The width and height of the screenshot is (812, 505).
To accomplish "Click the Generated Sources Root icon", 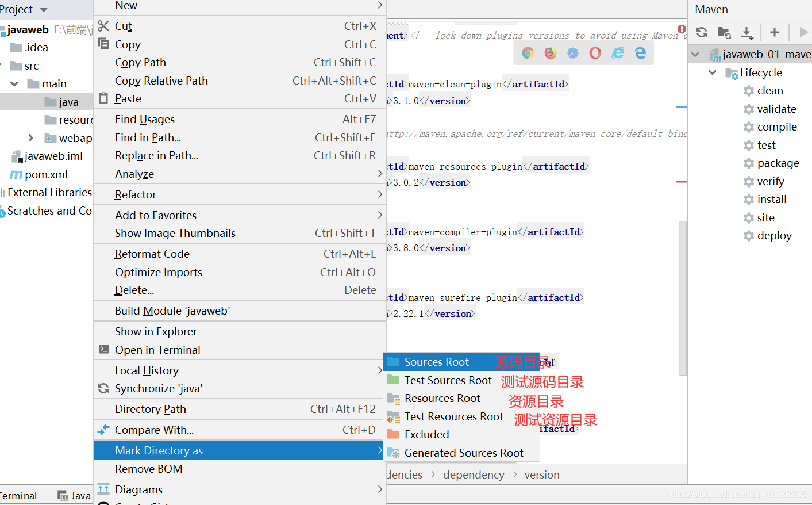I will [x=394, y=453].
